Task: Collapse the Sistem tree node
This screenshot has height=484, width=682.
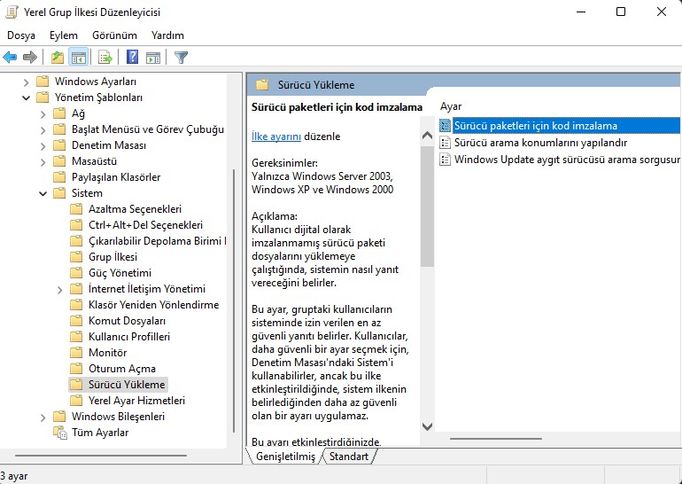Action: tap(43, 193)
